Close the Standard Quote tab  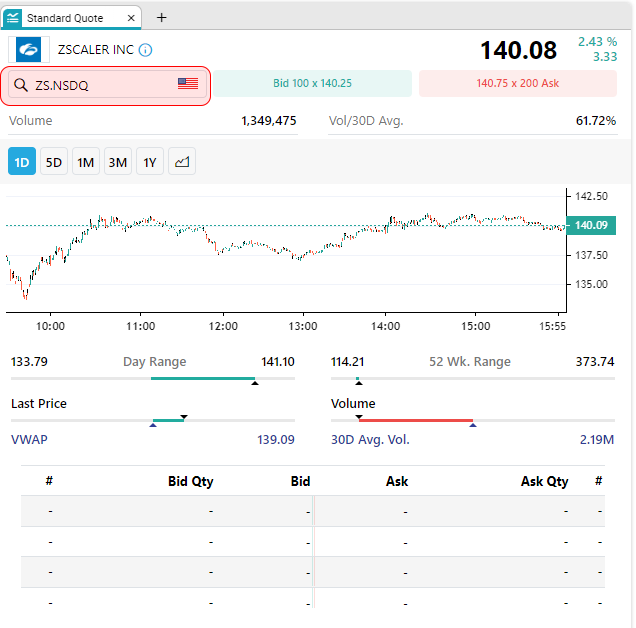coord(132,18)
